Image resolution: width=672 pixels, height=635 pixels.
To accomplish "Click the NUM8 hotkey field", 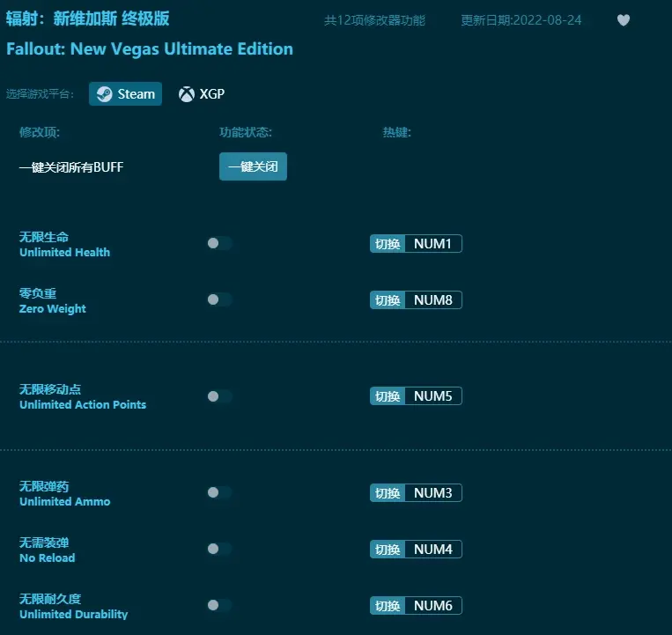I will point(432,300).
